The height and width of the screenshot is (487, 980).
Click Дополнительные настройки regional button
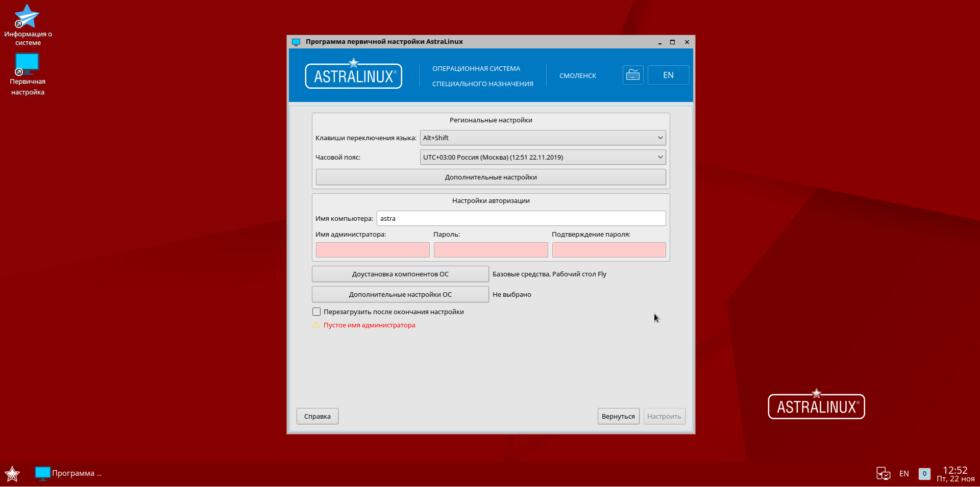(491, 177)
